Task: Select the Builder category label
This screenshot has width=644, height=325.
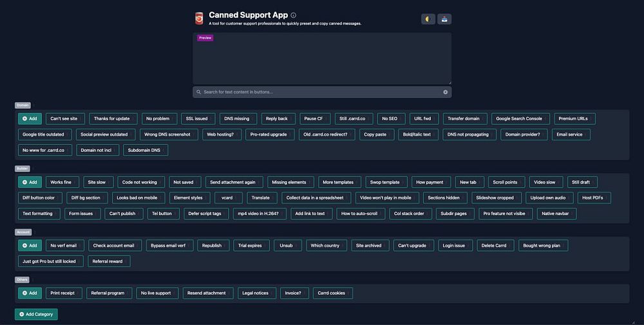Action: [22, 169]
